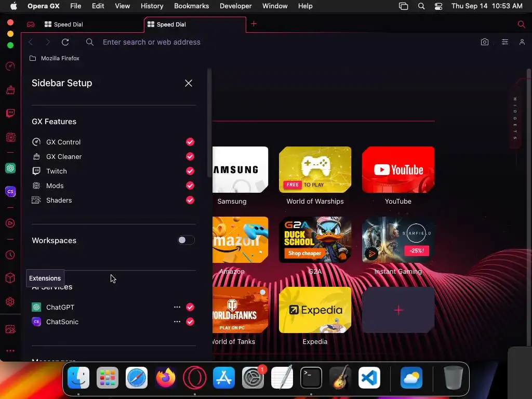The width and height of the screenshot is (532, 399).
Task: Select the active second Speed Dial tab
Action: [195, 24]
